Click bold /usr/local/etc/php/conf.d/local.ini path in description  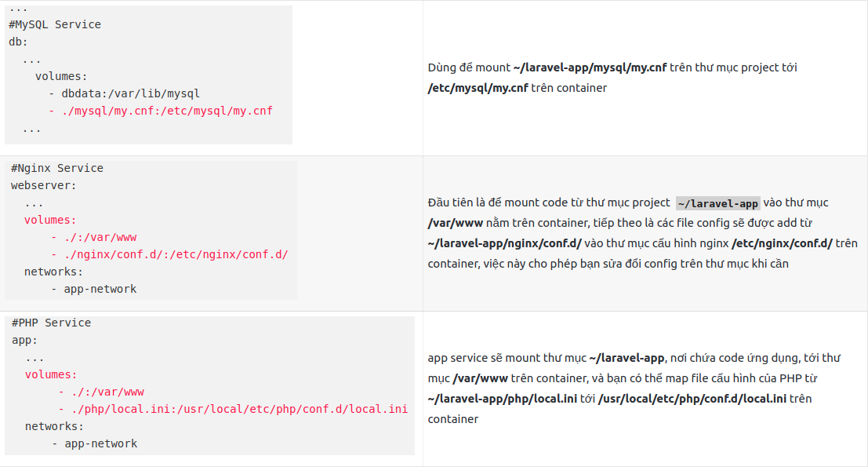click(x=692, y=399)
